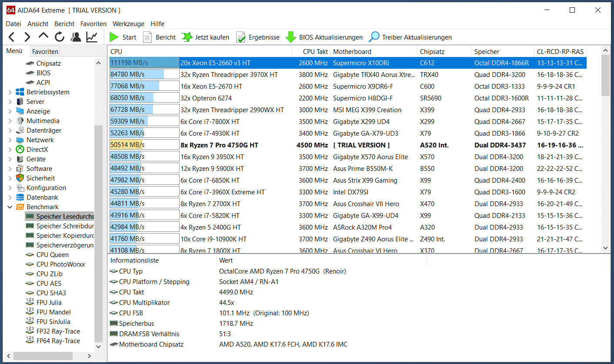Sort by Speicher column header
This screenshot has width=614, height=364.
pyautogui.click(x=503, y=51)
